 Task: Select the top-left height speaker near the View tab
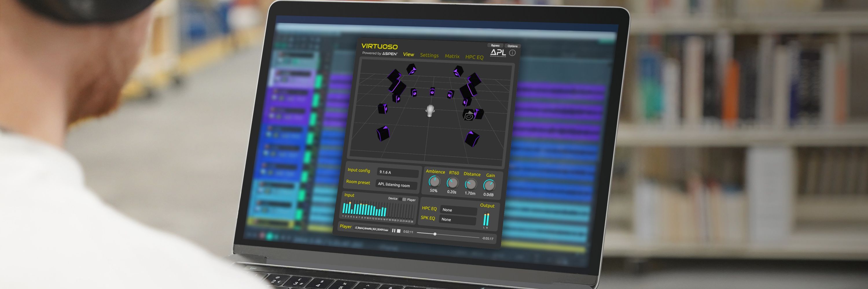411,69
